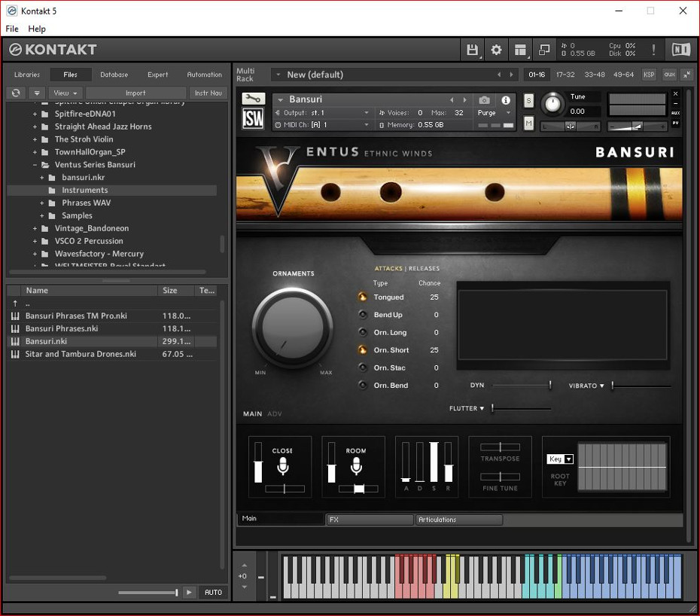Image resolution: width=700 pixels, height=616 pixels.
Task: Open the File menu
Action: (12, 29)
